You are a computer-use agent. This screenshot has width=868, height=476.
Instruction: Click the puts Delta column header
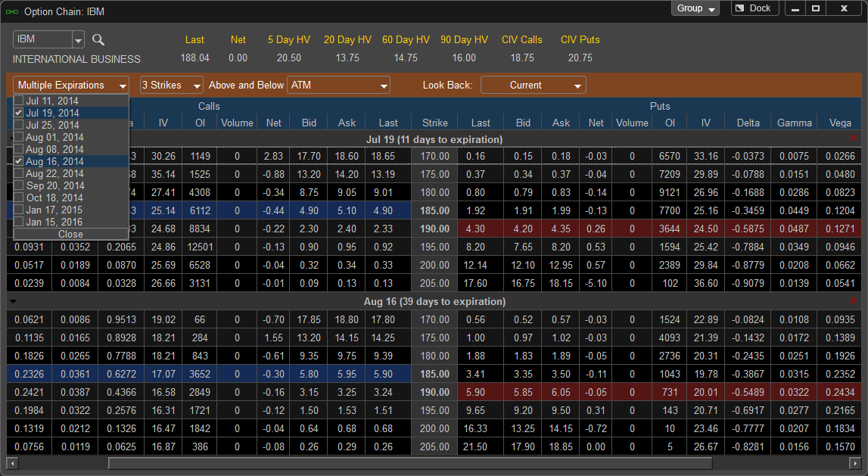tap(748, 123)
